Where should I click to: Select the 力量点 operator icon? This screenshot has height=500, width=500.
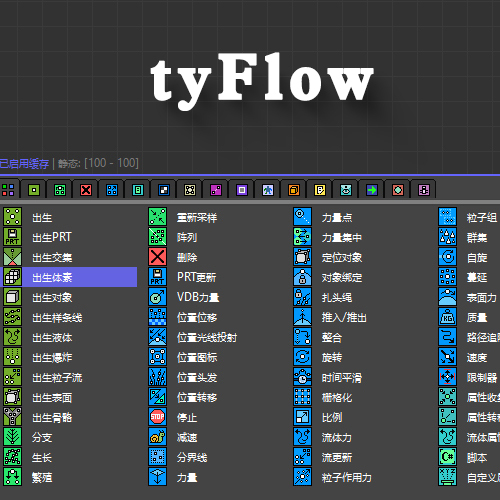(x=302, y=216)
